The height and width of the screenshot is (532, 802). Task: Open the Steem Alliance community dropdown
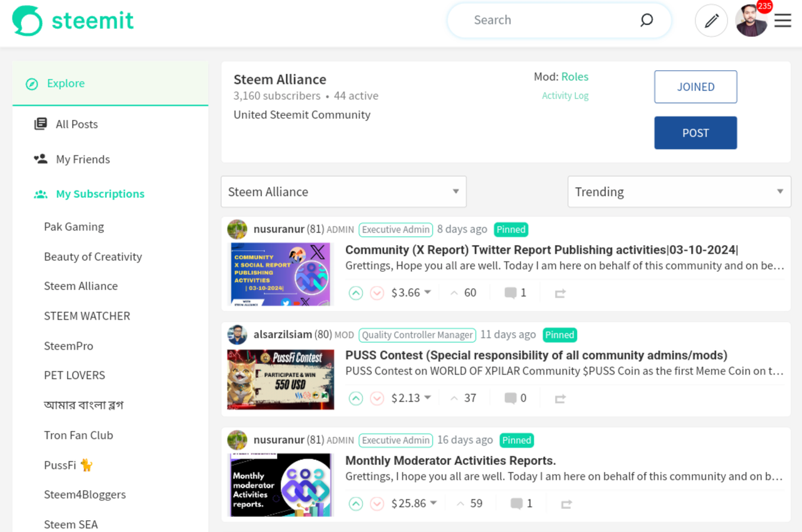point(343,192)
